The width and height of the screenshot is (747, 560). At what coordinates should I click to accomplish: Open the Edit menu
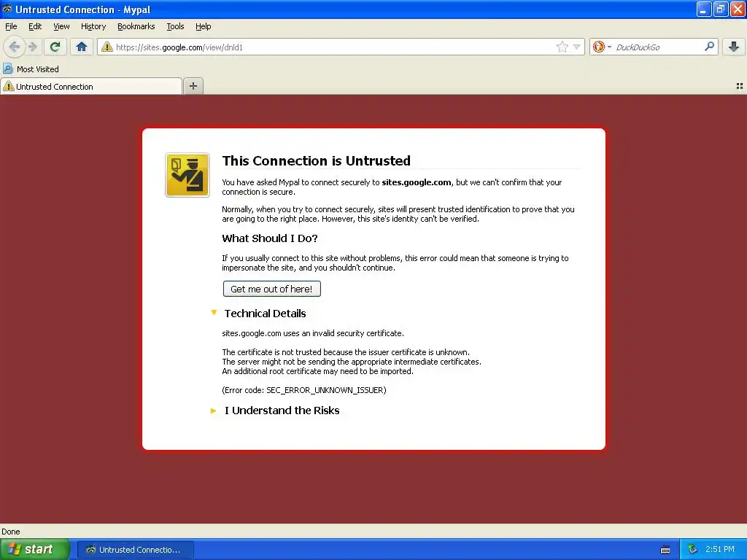click(x=35, y=26)
